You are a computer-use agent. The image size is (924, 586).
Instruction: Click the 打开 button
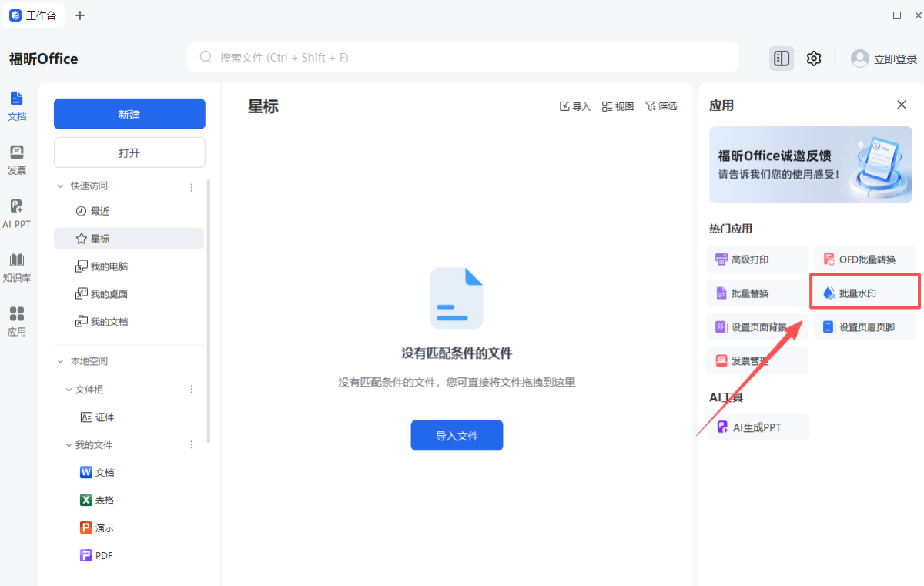(x=129, y=152)
